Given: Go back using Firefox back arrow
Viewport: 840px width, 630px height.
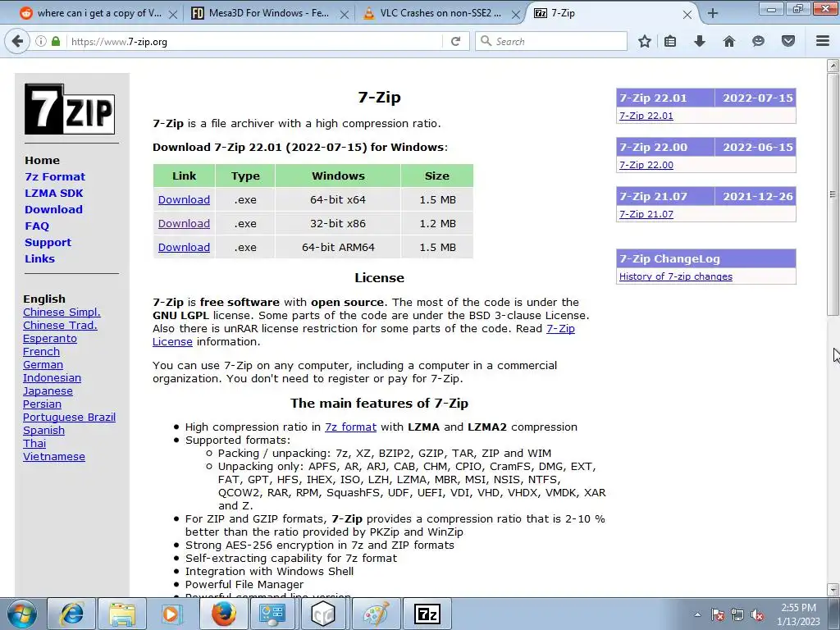Looking at the screenshot, I should 18,41.
